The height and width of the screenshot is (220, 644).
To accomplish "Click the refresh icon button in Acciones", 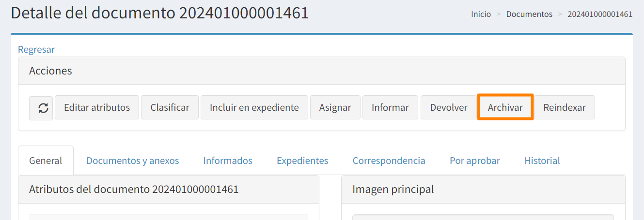I will click(x=41, y=107).
